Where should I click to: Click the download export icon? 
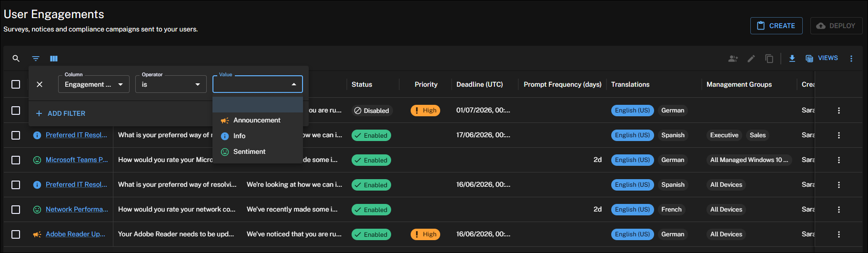pos(792,58)
